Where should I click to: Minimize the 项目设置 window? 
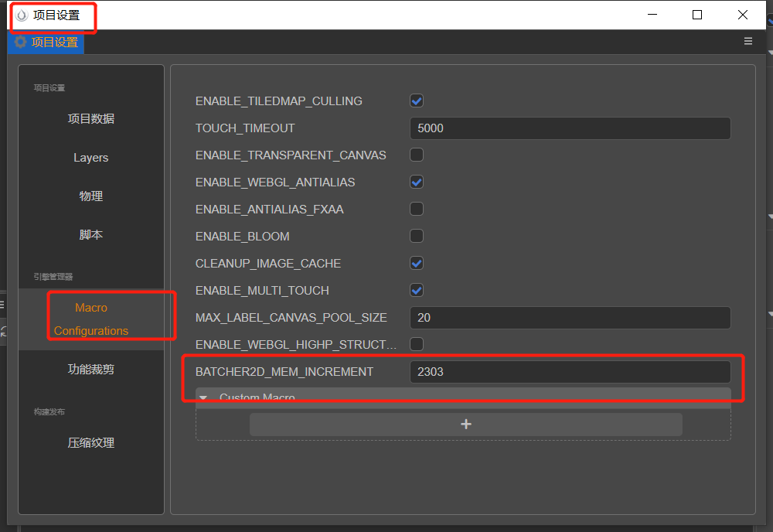(x=652, y=15)
